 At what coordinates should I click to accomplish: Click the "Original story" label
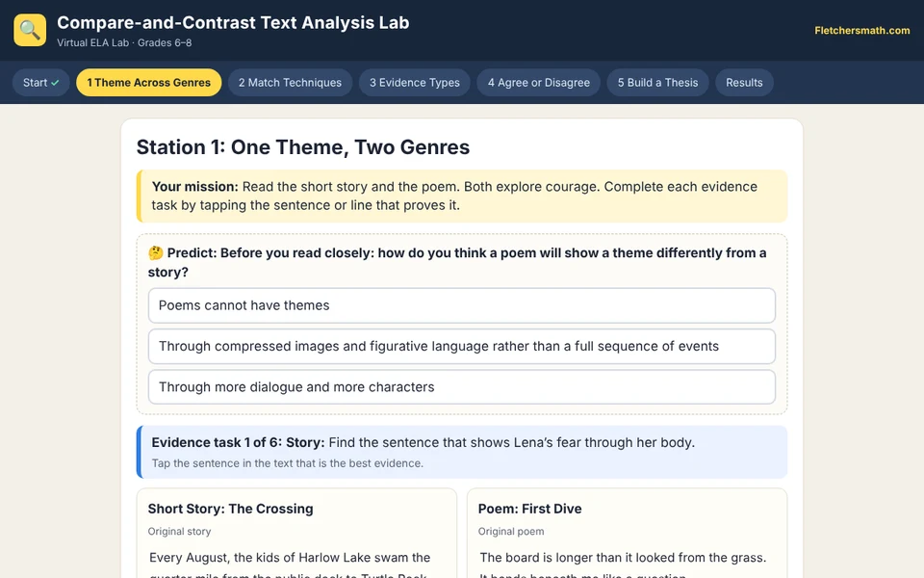click(x=179, y=532)
